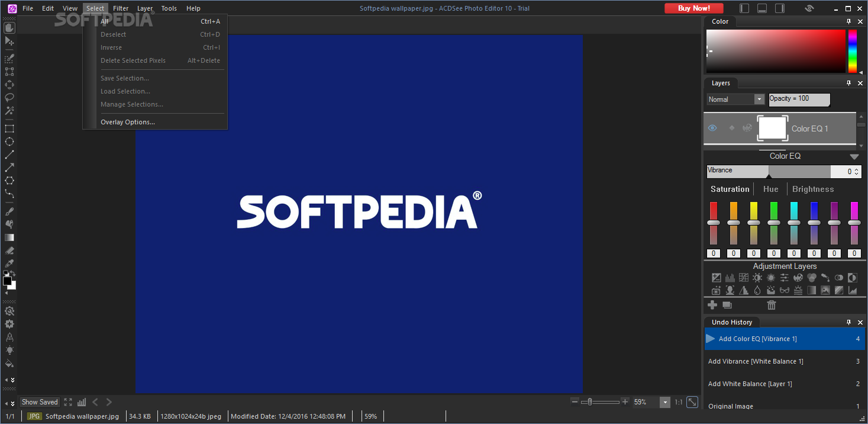Image resolution: width=868 pixels, height=424 pixels.
Task: Reset colors to default black and white
Action: tap(5, 274)
